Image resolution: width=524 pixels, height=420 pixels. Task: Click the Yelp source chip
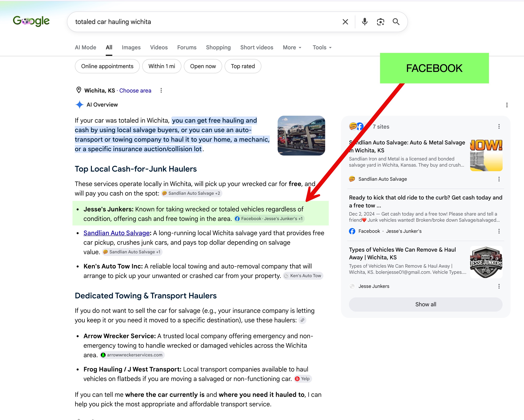(303, 379)
